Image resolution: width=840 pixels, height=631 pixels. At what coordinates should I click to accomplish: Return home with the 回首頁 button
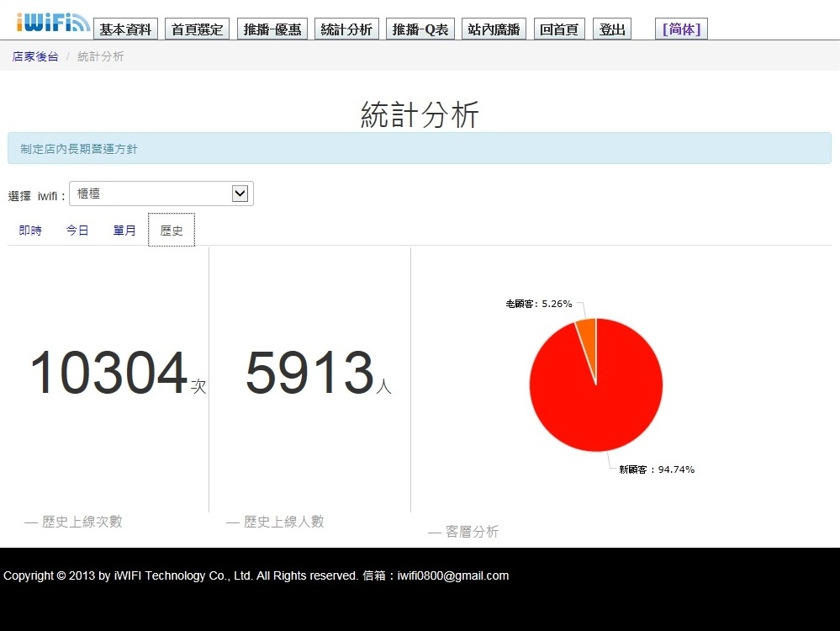point(559,29)
